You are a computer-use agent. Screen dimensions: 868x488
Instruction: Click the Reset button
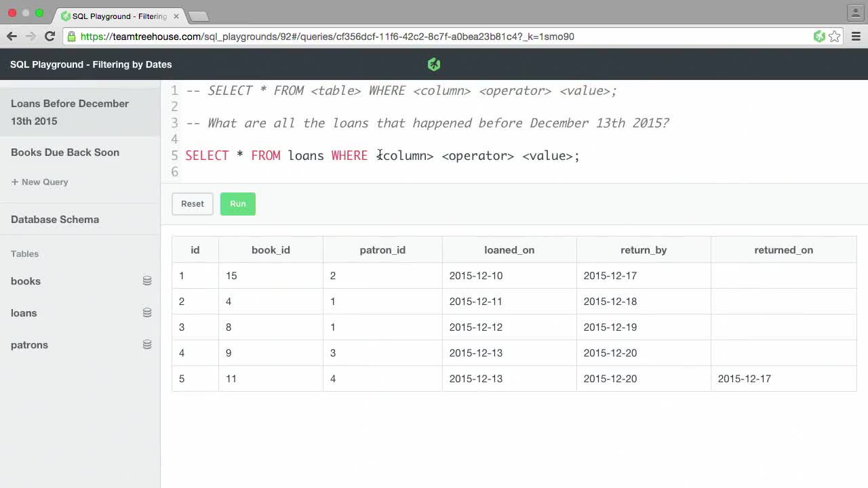click(x=192, y=203)
